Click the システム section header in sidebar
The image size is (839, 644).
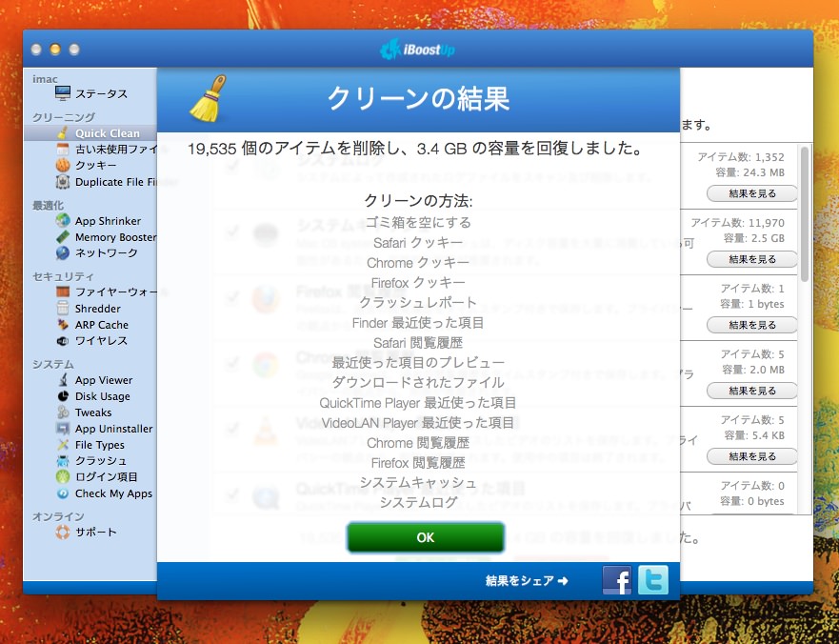pos(53,364)
